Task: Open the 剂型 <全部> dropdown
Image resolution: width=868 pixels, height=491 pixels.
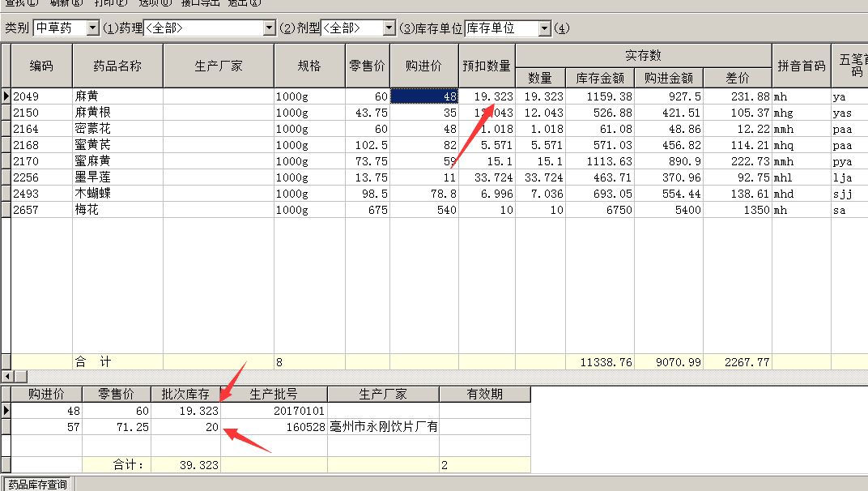Action: click(389, 28)
